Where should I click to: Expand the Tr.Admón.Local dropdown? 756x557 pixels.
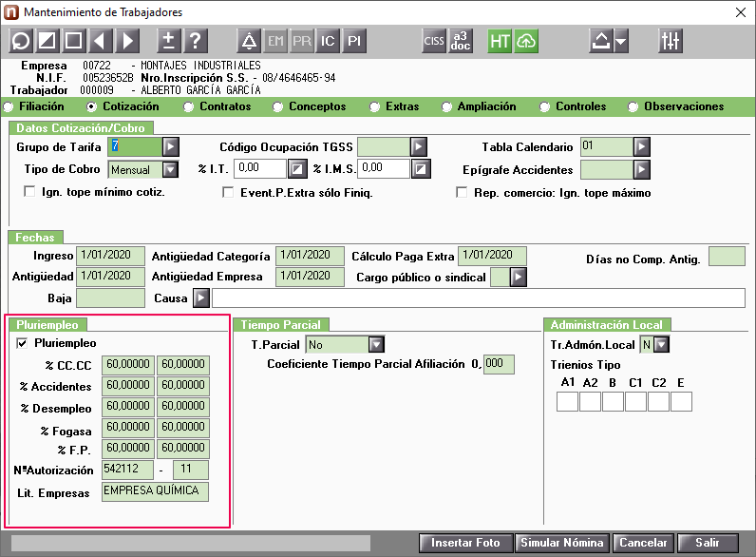click(661, 345)
